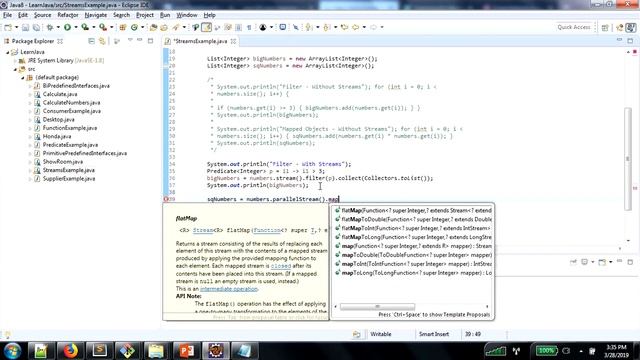Maximize the Package Explorer view
Viewport: 640px width, 360px height.
click(150, 41)
